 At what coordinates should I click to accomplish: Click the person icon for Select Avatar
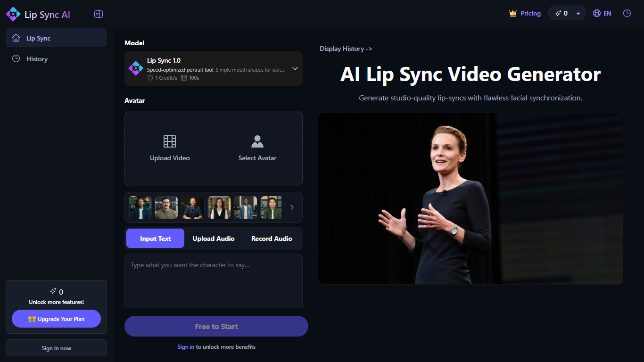tap(257, 141)
